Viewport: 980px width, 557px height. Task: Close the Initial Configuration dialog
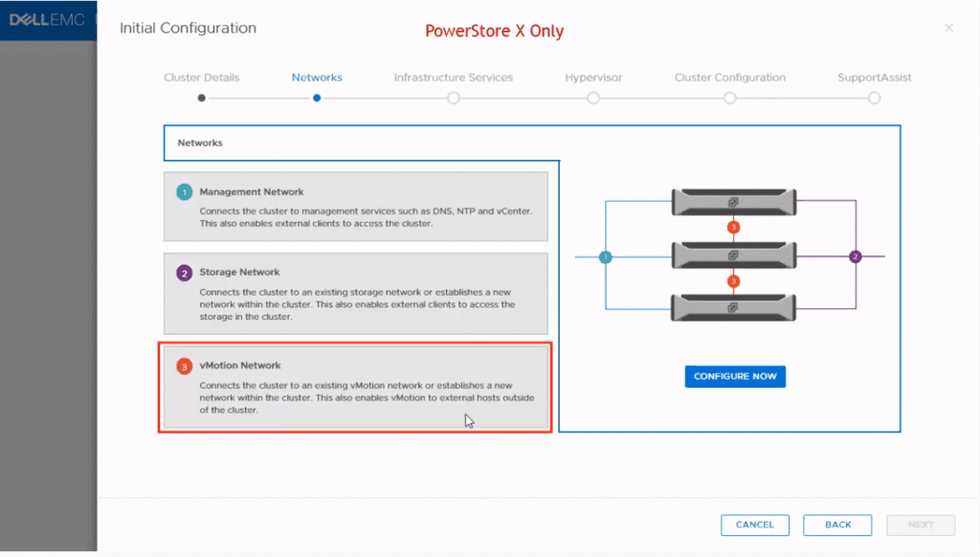(x=948, y=28)
